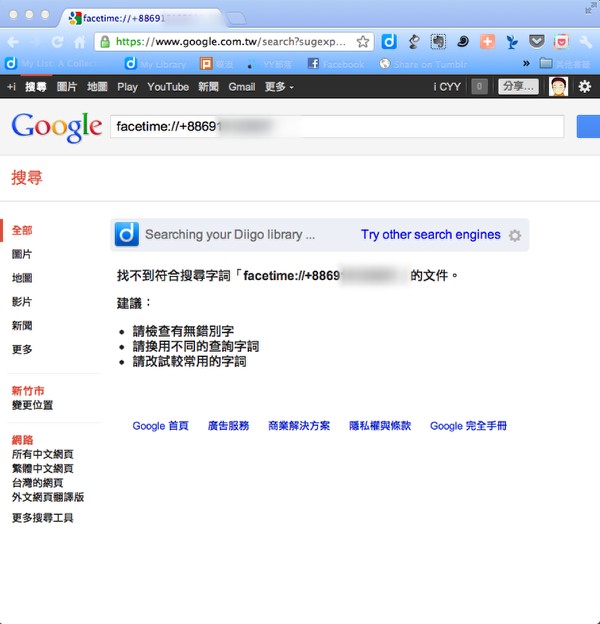Open the 商業解決方案 footer link

(x=299, y=426)
